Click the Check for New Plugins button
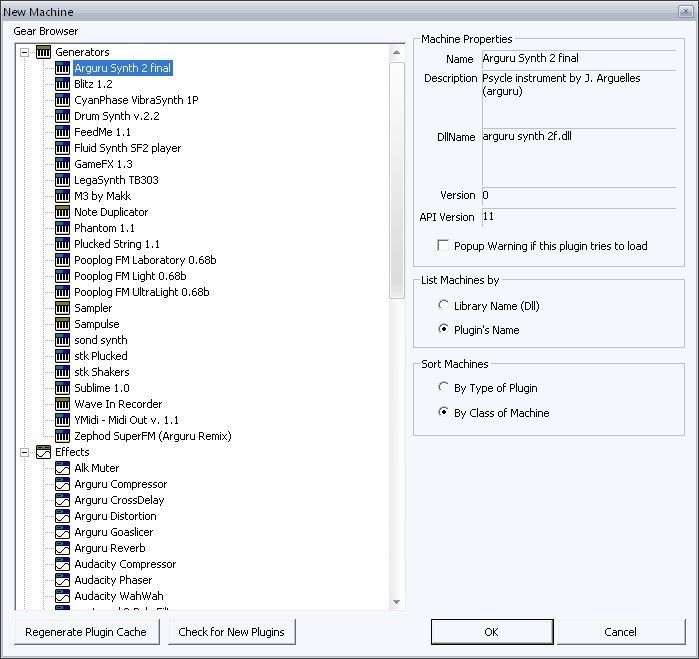 tap(231, 632)
